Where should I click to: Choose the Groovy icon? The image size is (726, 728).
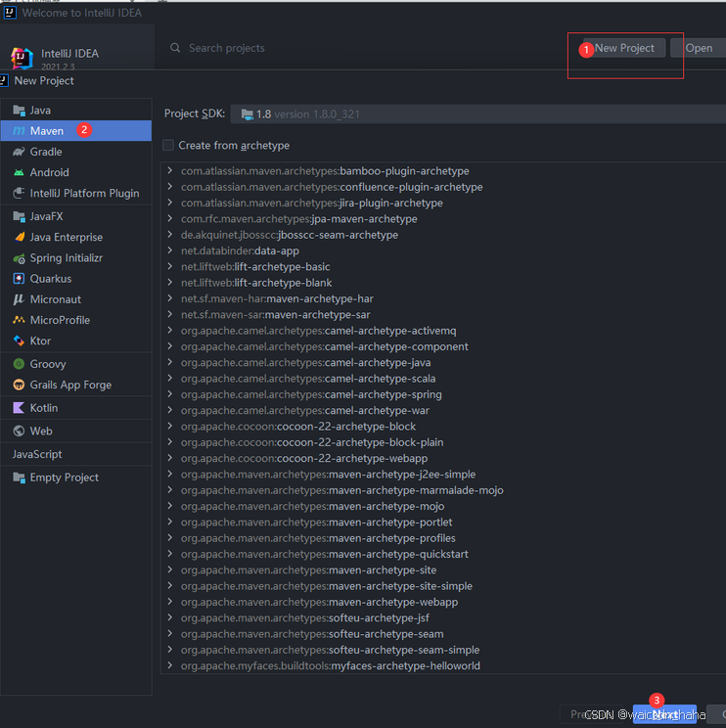tap(19, 364)
